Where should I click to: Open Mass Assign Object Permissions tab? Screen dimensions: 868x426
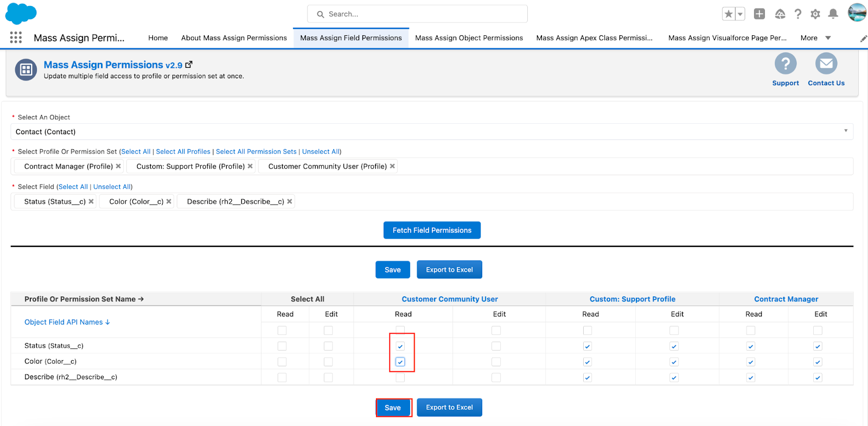click(469, 38)
